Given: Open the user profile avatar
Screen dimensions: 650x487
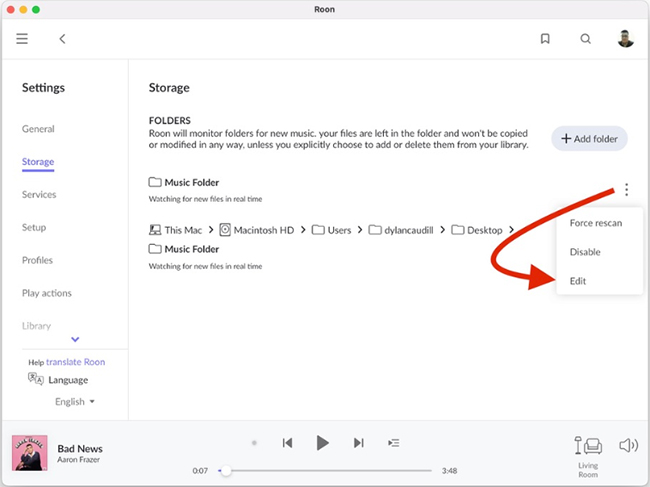Looking at the screenshot, I should click(626, 39).
